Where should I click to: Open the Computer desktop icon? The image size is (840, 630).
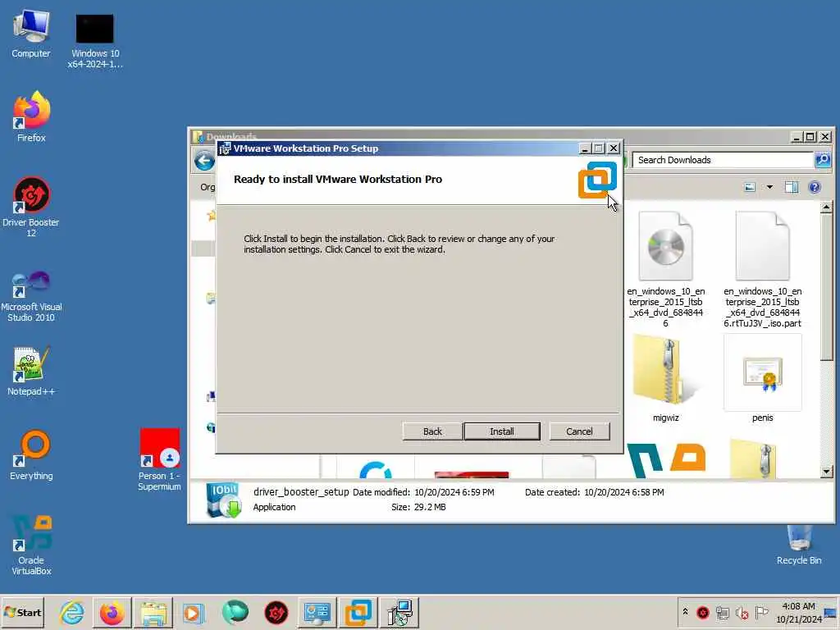31,34
